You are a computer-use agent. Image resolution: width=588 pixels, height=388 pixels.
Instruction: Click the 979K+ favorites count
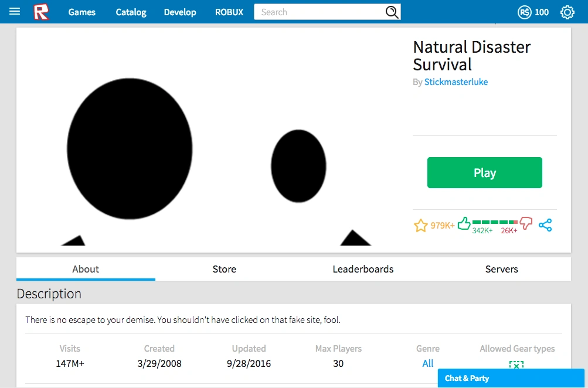click(443, 225)
